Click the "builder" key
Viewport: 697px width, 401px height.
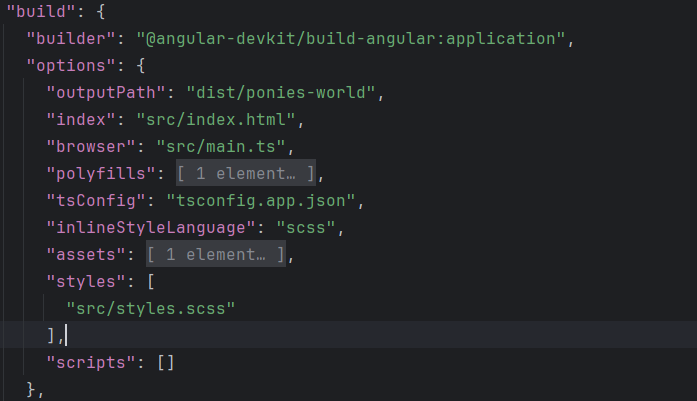tap(71, 38)
